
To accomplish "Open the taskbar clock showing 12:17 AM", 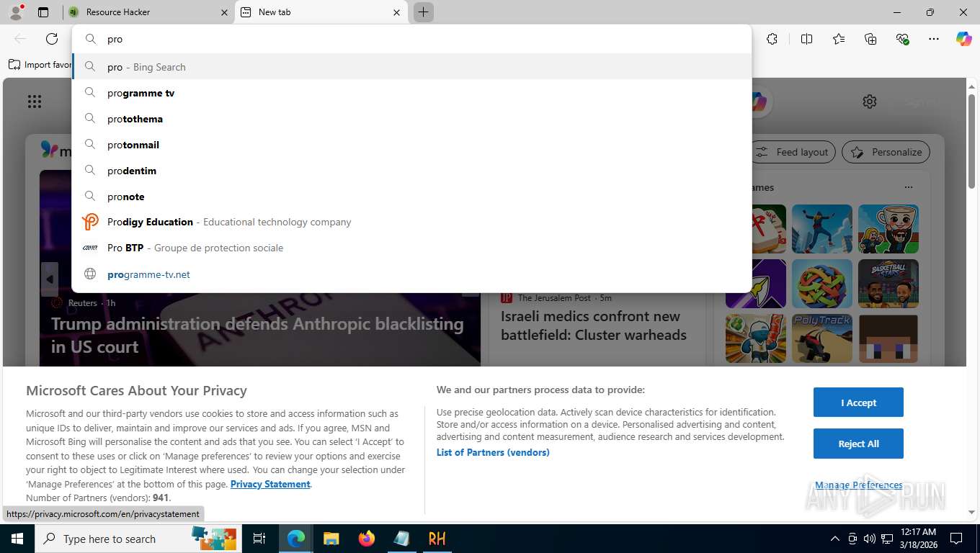I will [918, 538].
